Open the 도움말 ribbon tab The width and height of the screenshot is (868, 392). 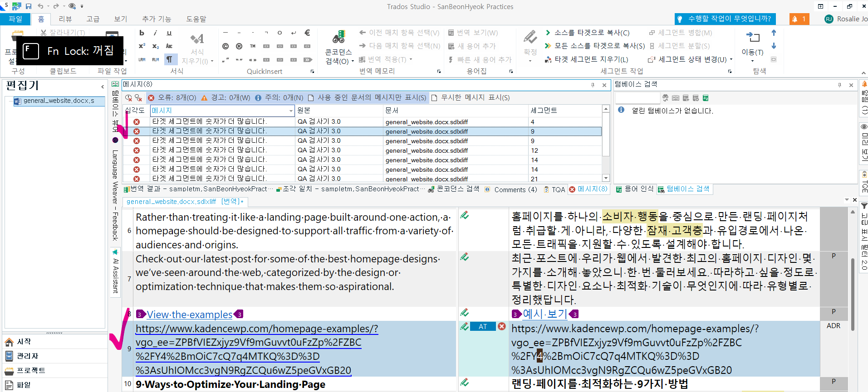coord(196,19)
